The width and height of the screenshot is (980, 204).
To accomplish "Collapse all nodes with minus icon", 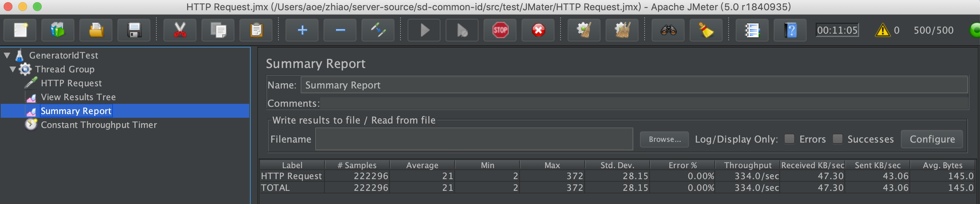I will click(x=340, y=30).
